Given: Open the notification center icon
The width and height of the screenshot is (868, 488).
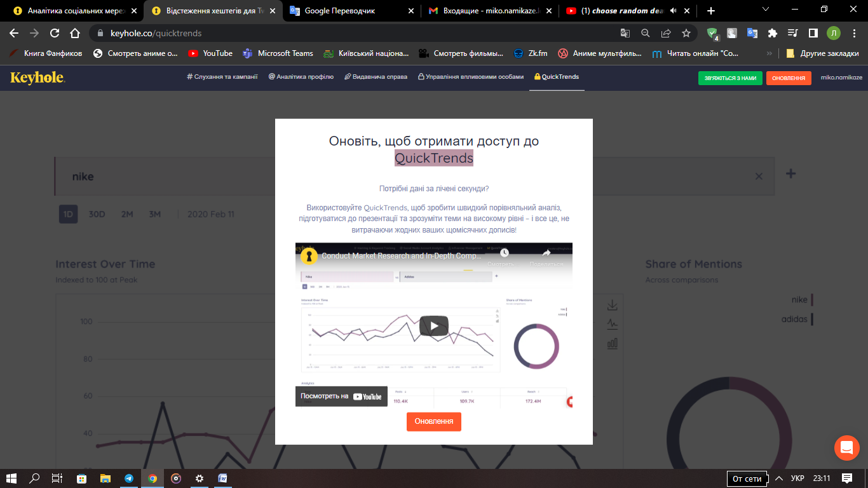Looking at the screenshot, I should click(x=847, y=478).
